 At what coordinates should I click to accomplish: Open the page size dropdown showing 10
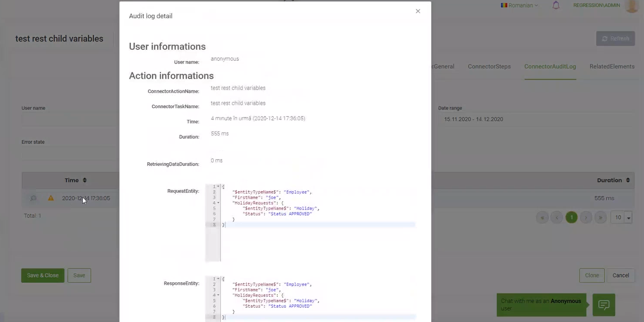621,218
